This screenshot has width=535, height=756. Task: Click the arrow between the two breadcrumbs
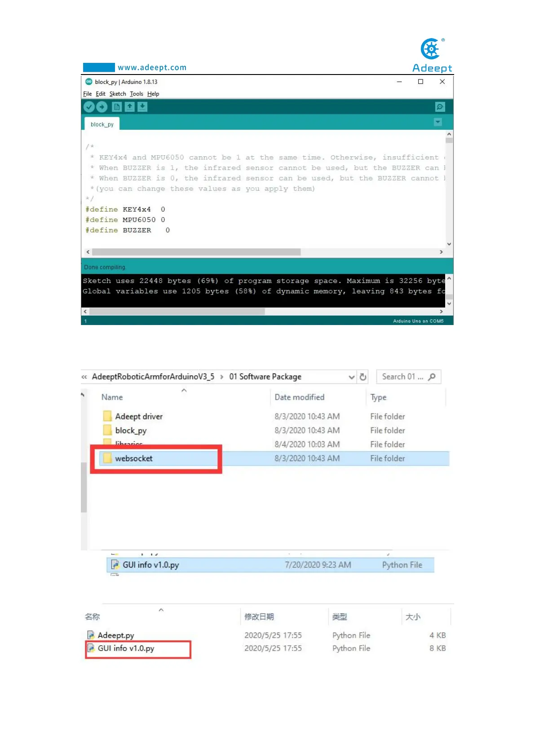click(x=221, y=377)
